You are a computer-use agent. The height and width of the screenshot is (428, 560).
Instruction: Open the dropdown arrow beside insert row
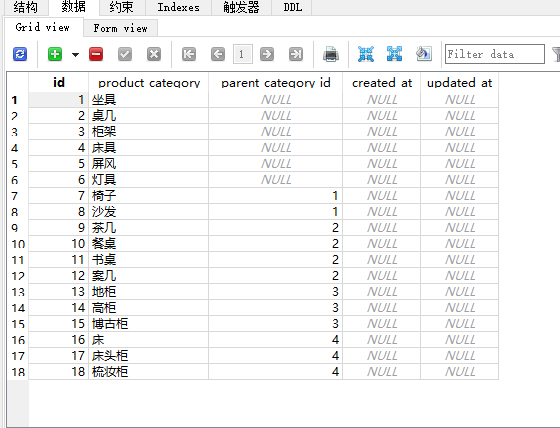pyautogui.click(x=75, y=55)
